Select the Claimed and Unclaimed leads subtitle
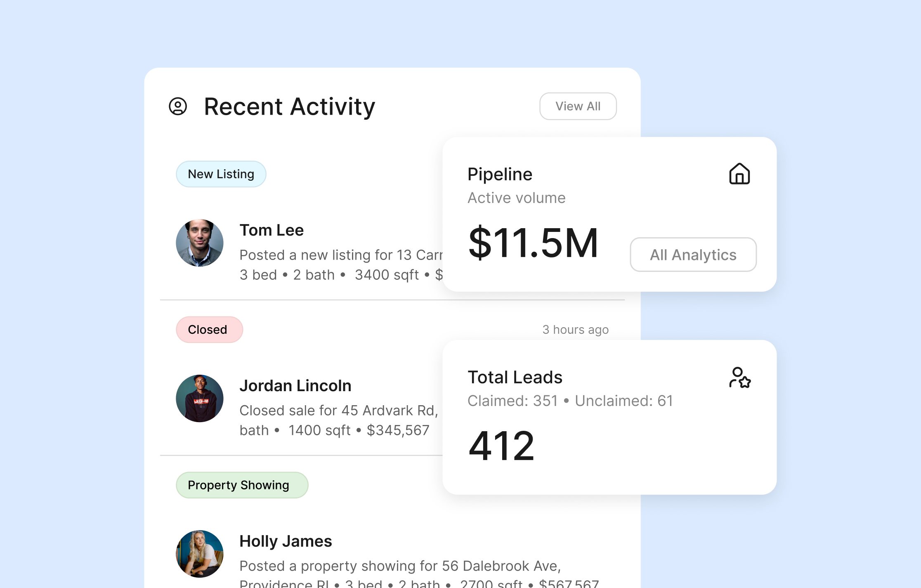 570,401
